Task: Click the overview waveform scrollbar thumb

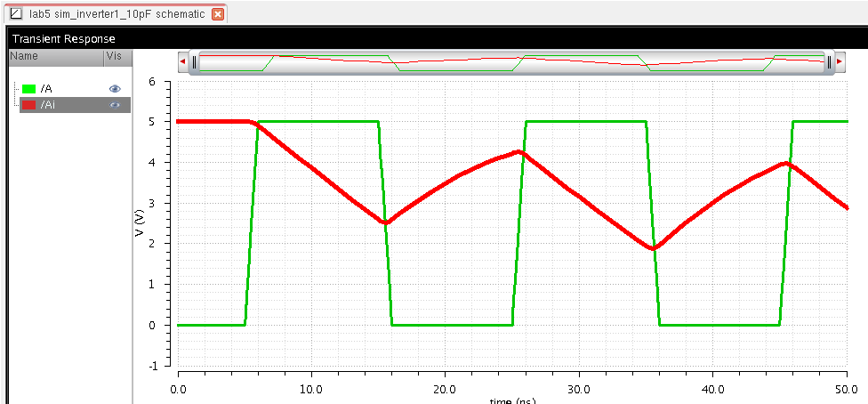Action: point(511,62)
